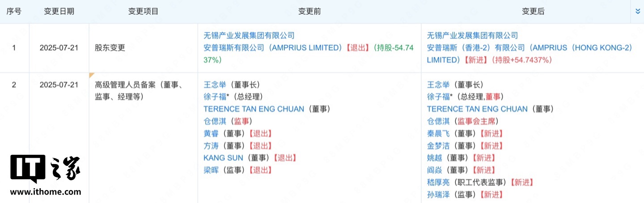Screen dimensions: 644x203
Task: Click 徐子福 in the 变更后 column
Action: (436, 97)
